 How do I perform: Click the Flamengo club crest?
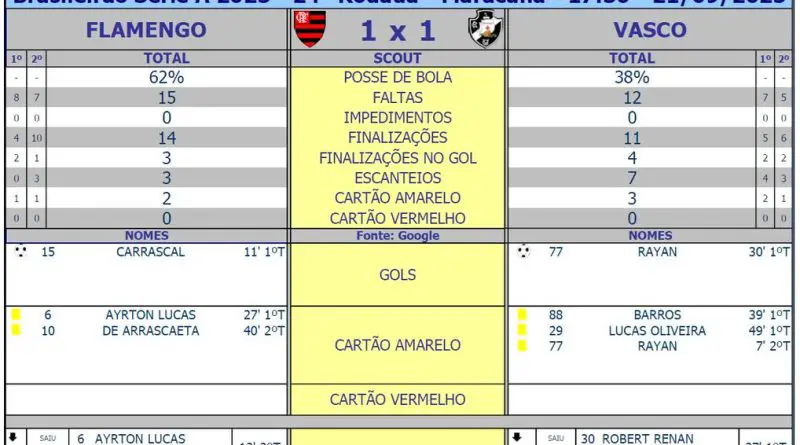pyautogui.click(x=310, y=29)
